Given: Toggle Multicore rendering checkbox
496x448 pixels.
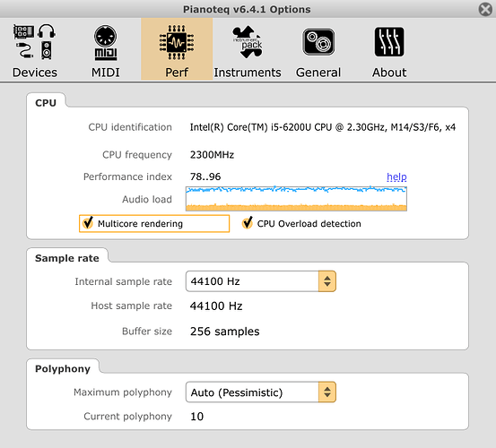Looking at the screenshot, I should pos(88,223).
